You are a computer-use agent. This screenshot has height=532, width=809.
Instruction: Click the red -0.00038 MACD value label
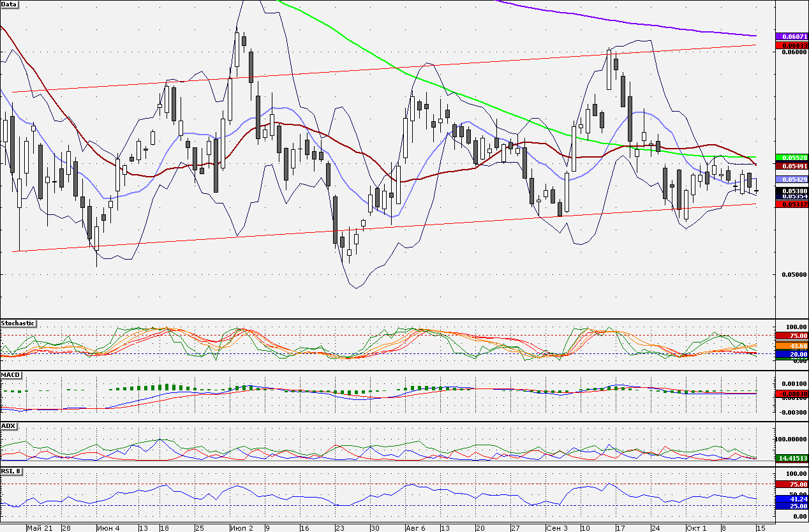pos(792,394)
